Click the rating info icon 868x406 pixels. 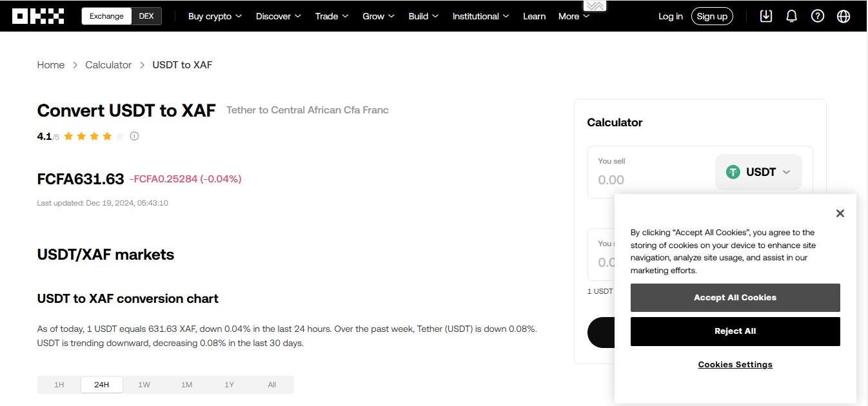[135, 136]
